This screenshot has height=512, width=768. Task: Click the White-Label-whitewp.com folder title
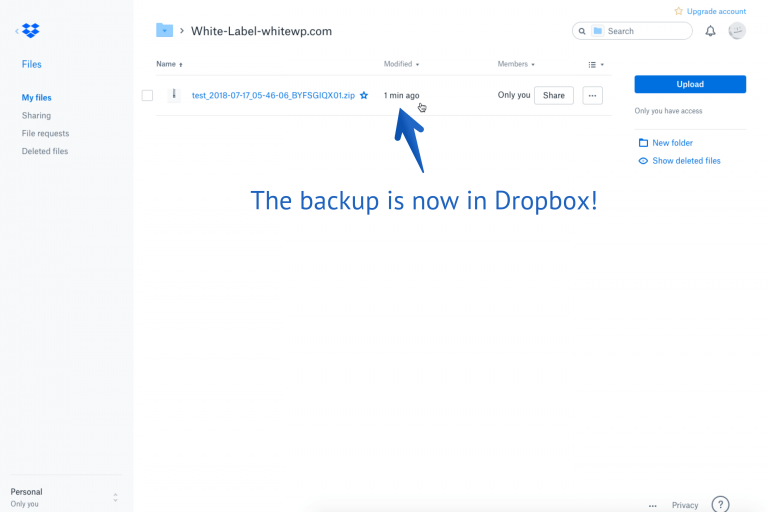pyautogui.click(x=262, y=31)
